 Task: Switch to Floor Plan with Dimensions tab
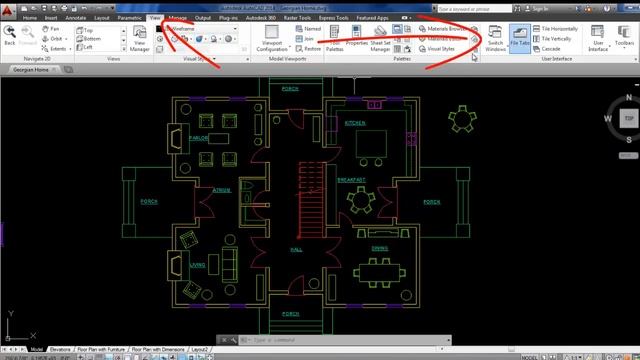(x=158, y=349)
